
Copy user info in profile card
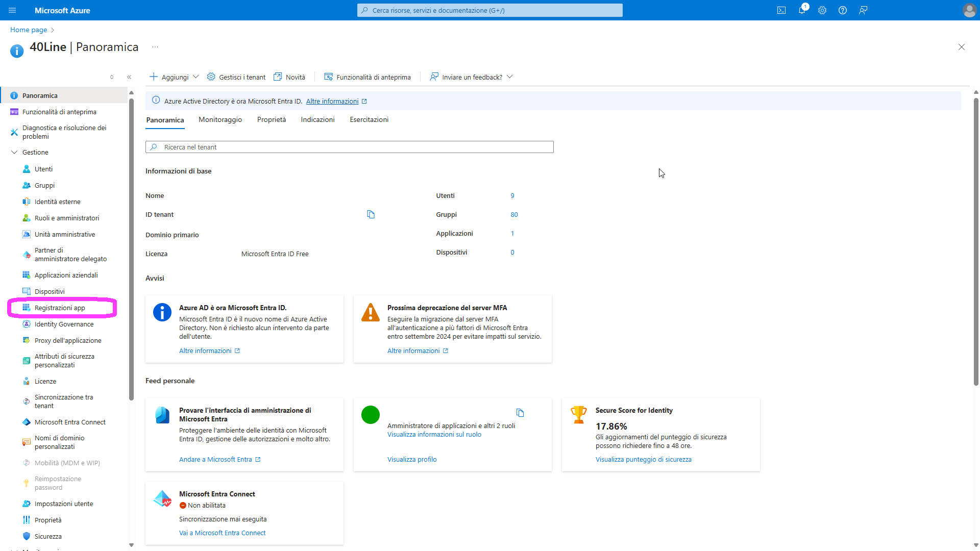[520, 413]
